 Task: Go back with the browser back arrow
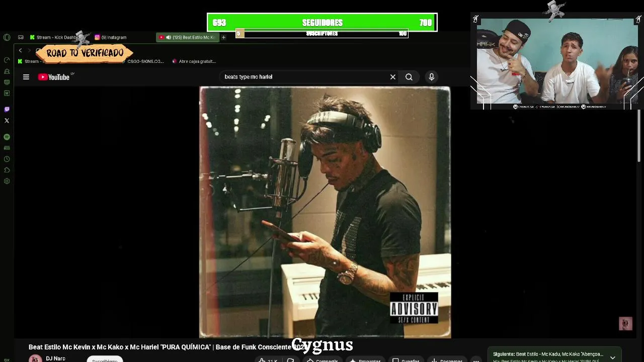coord(20,50)
